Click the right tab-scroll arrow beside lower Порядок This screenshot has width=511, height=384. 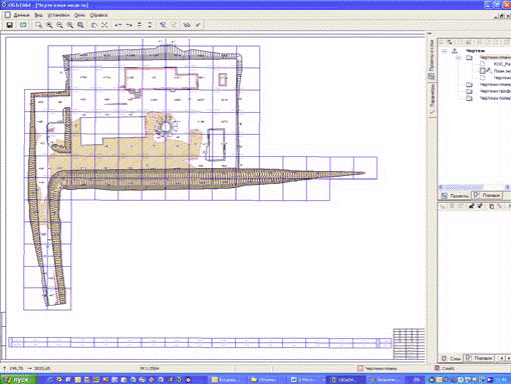pos(508,358)
